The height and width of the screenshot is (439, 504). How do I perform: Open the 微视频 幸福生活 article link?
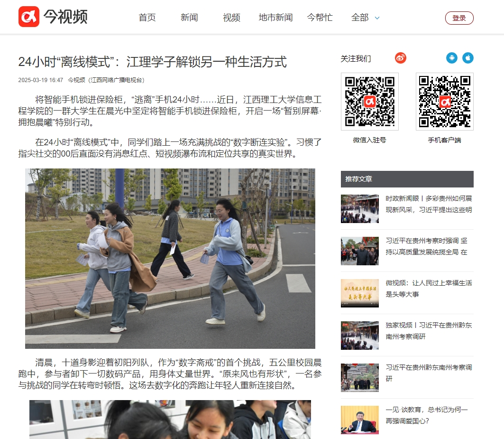[429, 289]
